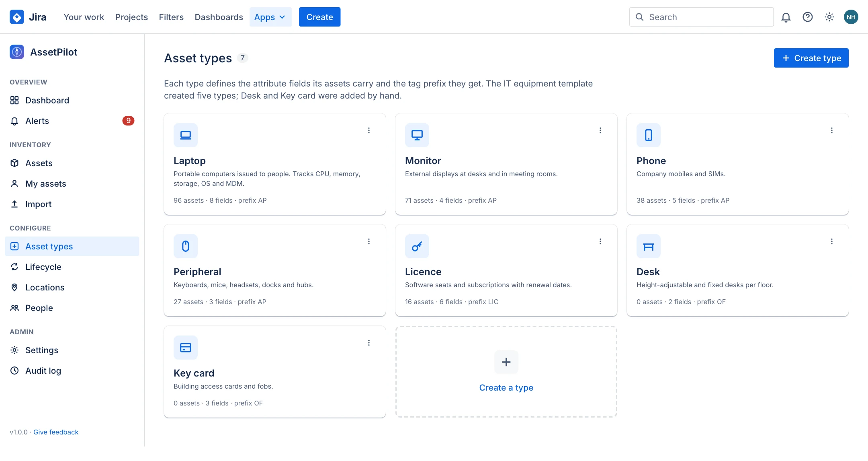
Task: Open Lifecycle in sidebar
Action: coord(72,267)
